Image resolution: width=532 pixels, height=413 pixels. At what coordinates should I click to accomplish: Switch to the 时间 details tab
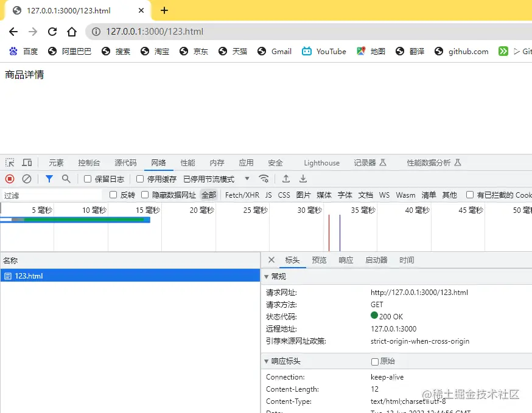pyautogui.click(x=407, y=260)
